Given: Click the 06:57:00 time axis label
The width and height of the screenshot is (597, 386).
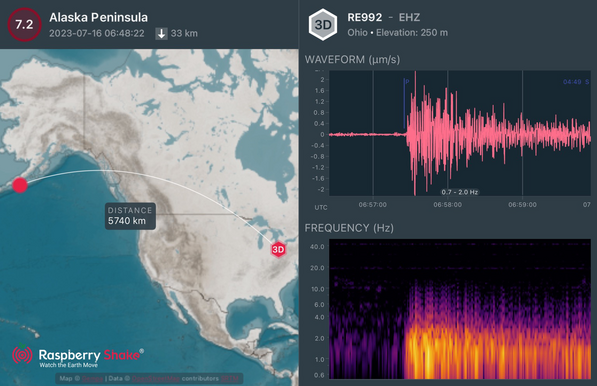Looking at the screenshot, I should [372, 205].
